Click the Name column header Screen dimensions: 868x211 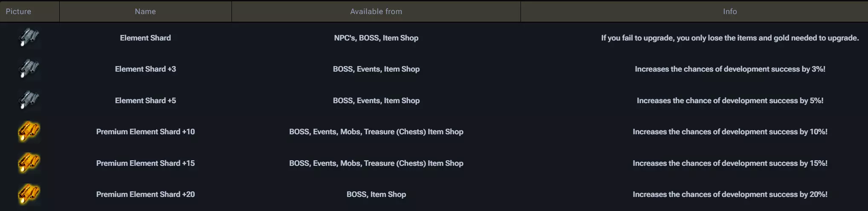[x=145, y=12]
